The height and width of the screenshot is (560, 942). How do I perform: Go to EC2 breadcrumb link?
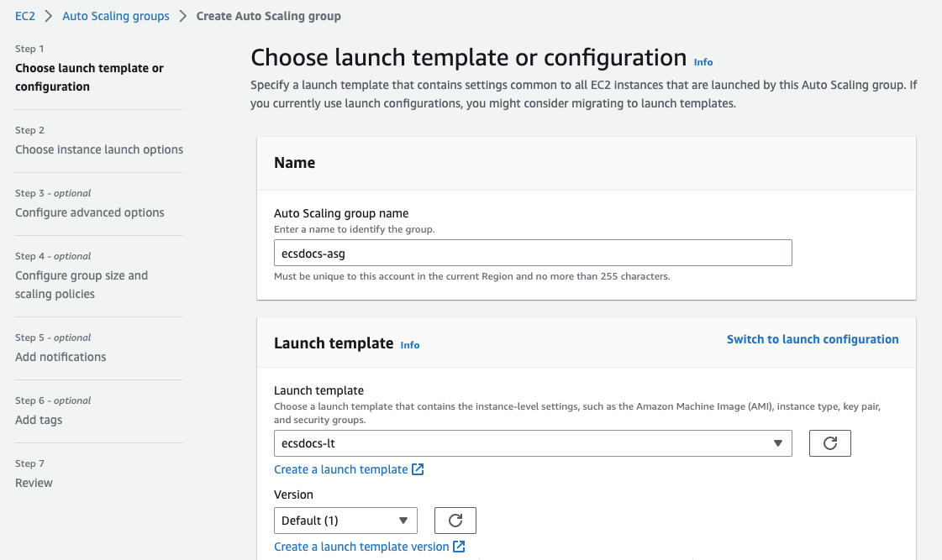25,16
